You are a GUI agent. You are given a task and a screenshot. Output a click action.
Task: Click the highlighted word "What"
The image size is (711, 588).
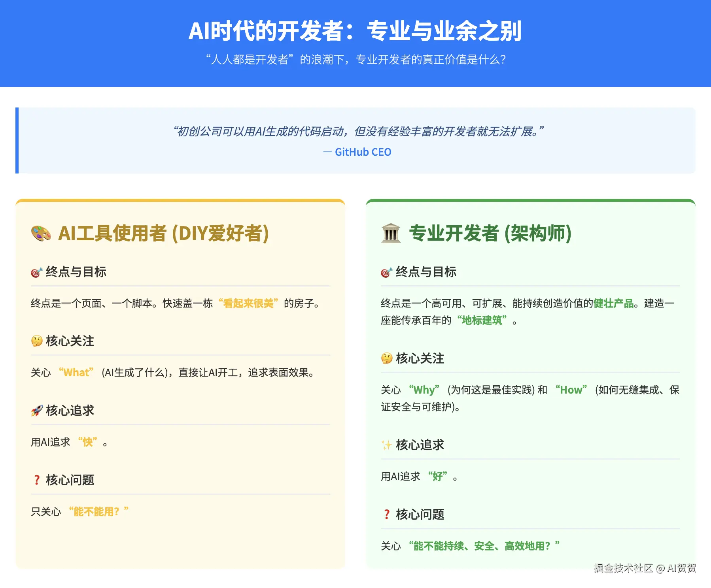click(76, 373)
